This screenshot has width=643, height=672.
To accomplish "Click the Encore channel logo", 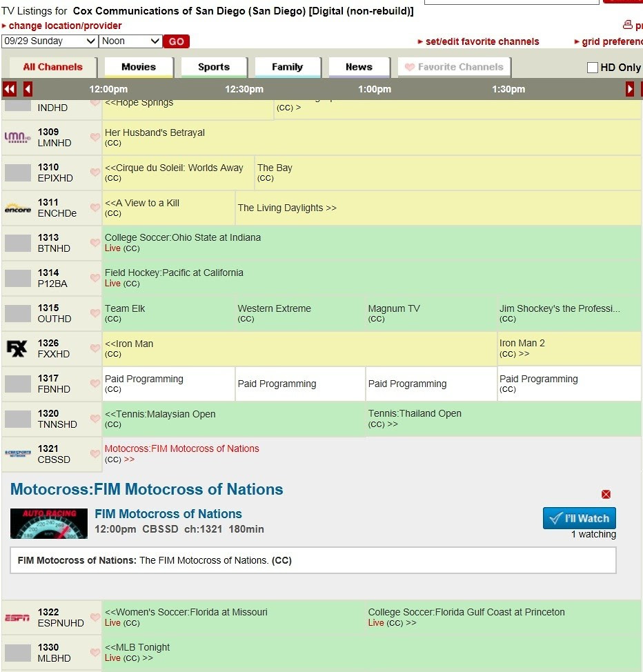I will point(17,208).
